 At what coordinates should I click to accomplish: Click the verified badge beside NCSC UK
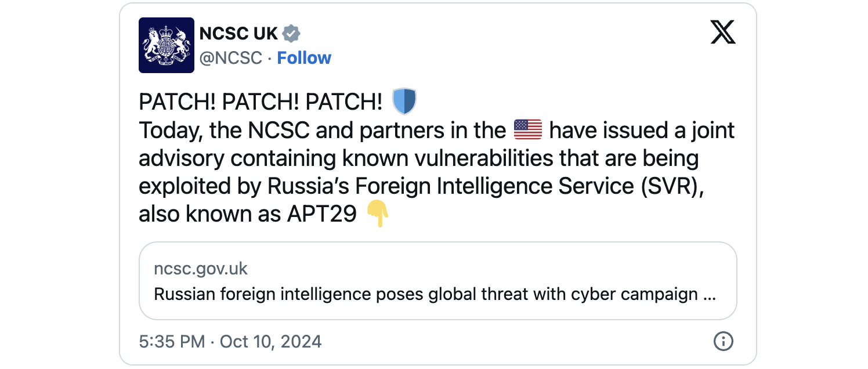click(x=291, y=34)
